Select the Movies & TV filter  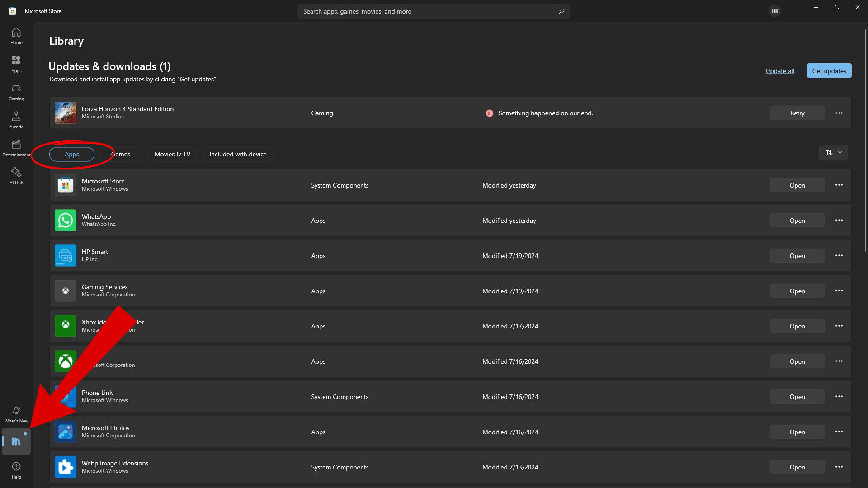172,154
